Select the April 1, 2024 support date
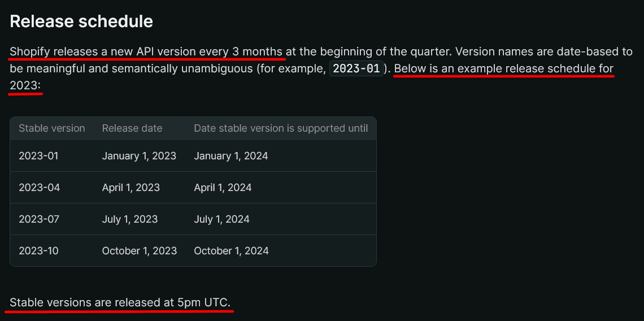The height and width of the screenshot is (321, 644). click(x=223, y=188)
